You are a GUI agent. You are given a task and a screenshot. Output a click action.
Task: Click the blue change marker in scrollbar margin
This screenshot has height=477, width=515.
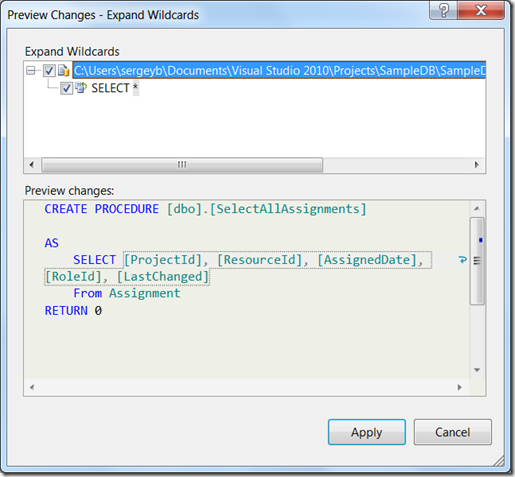[x=481, y=240]
